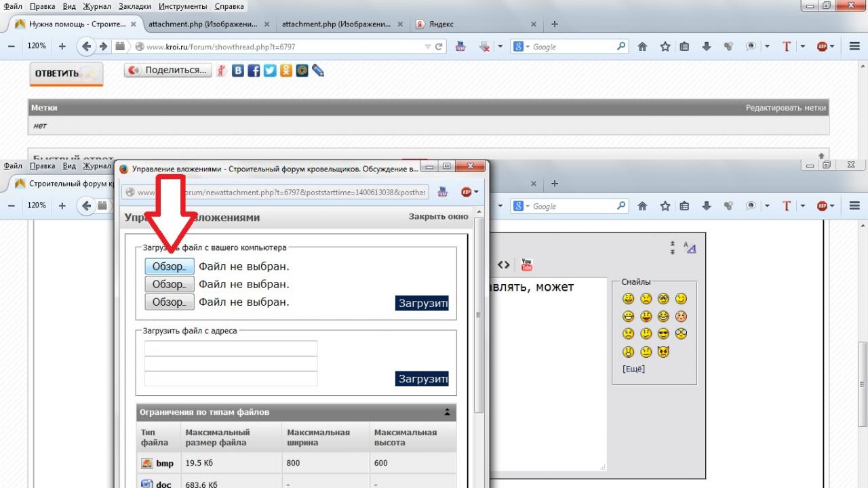
Task: Click the Twitter share icon
Action: coord(270,70)
